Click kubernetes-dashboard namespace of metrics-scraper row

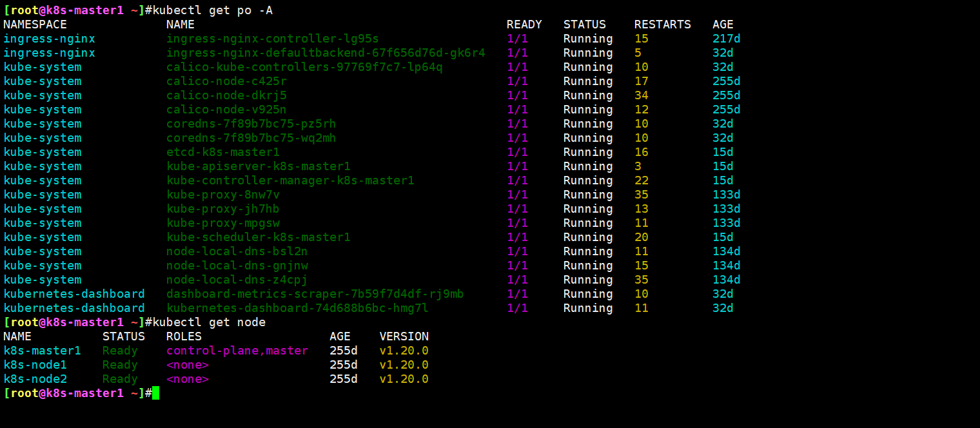(x=74, y=294)
